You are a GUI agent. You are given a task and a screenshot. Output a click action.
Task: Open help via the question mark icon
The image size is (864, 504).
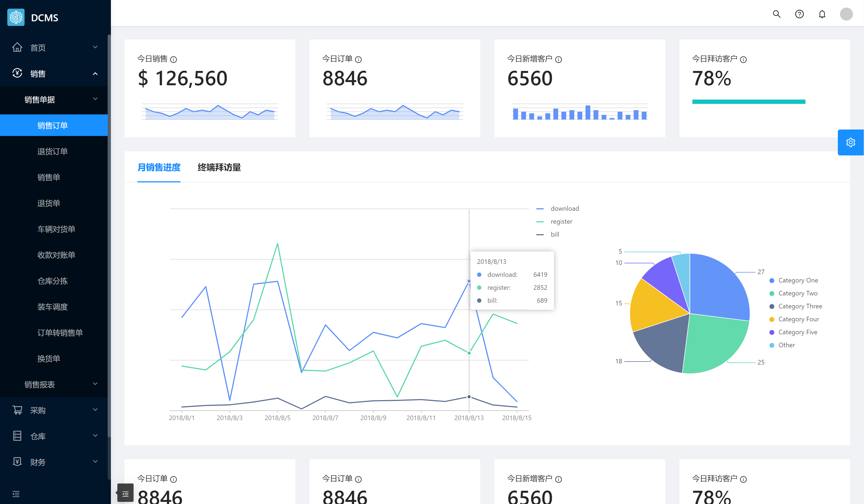tap(799, 14)
